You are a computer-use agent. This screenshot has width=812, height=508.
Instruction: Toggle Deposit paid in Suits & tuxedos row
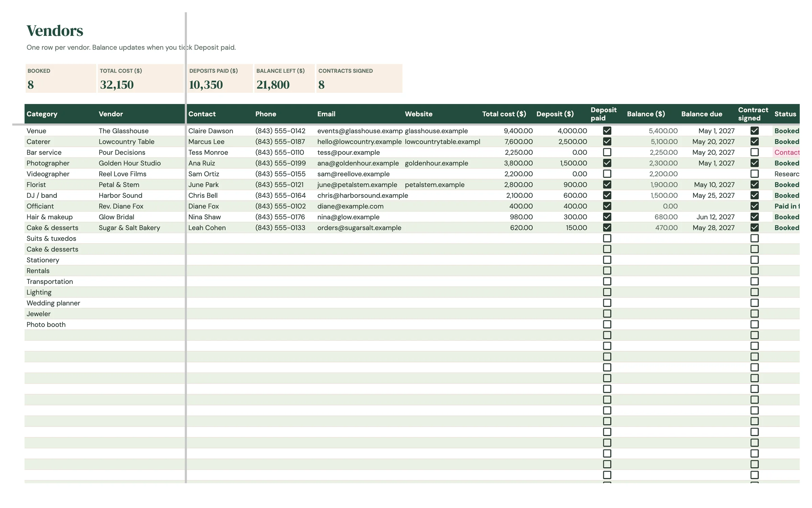click(607, 238)
